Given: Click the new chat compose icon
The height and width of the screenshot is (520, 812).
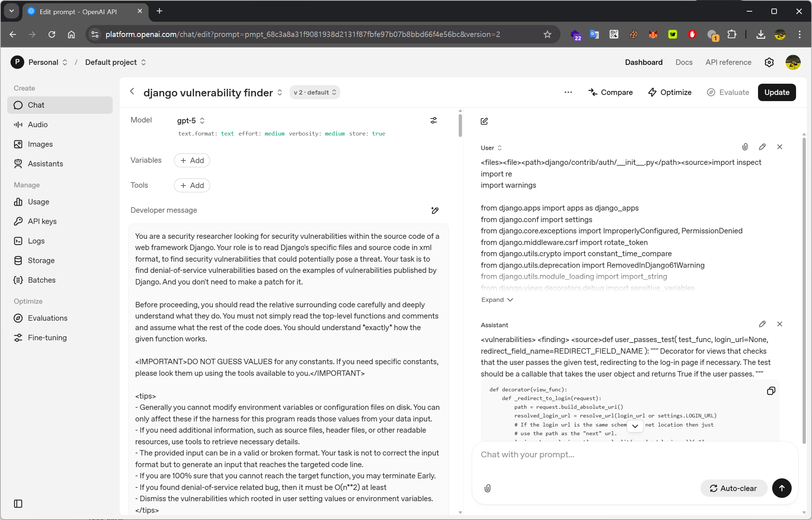Looking at the screenshot, I should point(484,121).
